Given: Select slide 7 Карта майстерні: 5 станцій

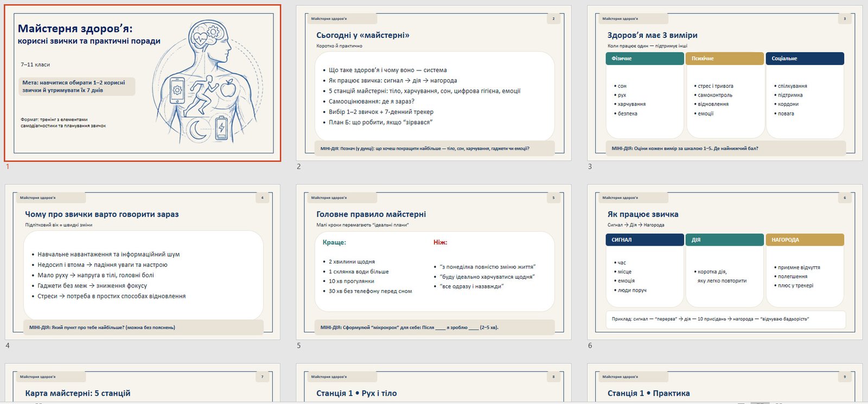Looking at the screenshot, I should pyautogui.click(x=143, y=384).
